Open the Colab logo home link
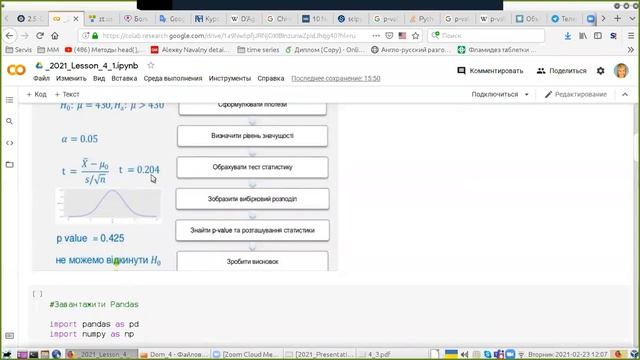 click(x=16, y=70)
